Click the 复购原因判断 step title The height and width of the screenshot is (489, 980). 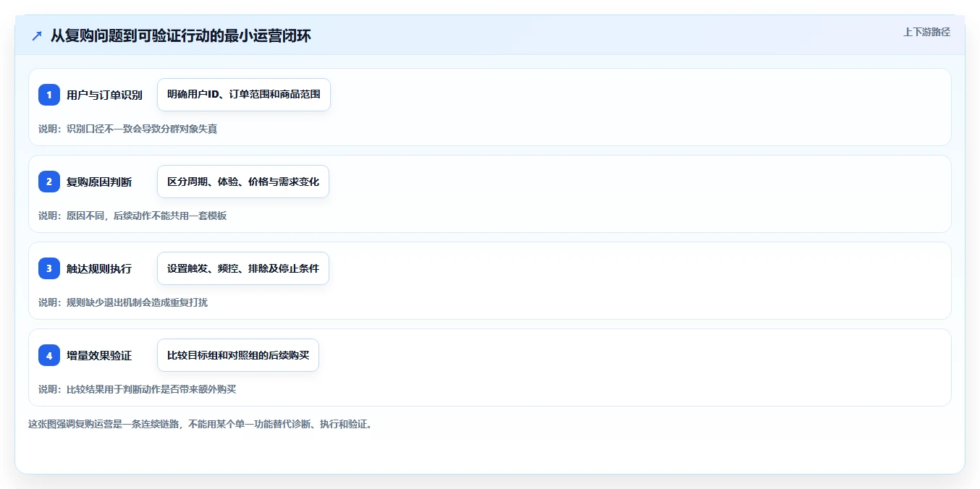click(x=99, y=182)
